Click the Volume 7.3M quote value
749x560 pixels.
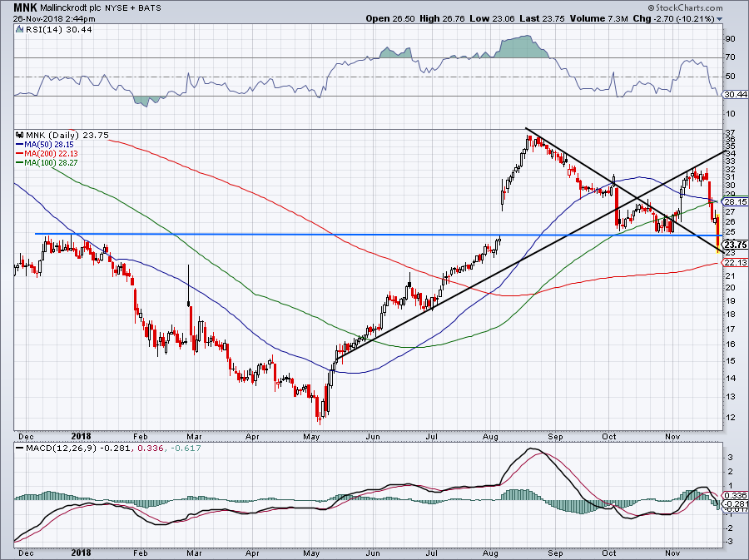[598, 18]
